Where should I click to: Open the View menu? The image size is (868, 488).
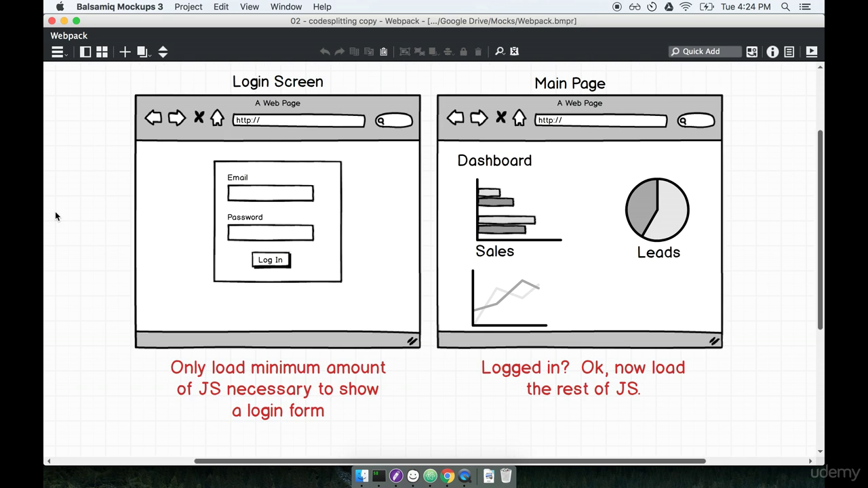249,7
